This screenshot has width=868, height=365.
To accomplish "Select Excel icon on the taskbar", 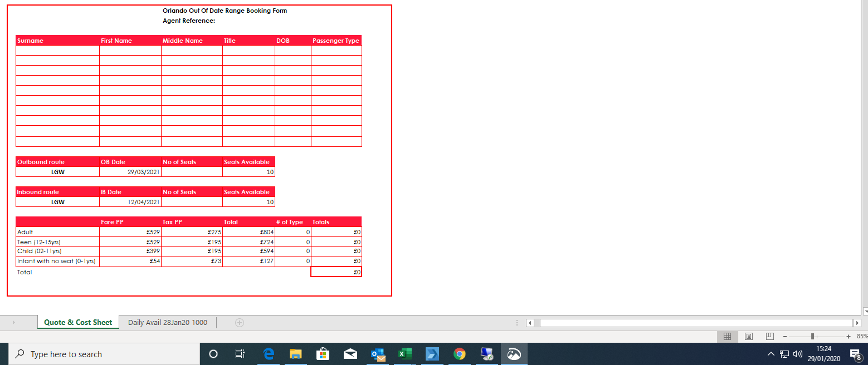I will [405, 354].
